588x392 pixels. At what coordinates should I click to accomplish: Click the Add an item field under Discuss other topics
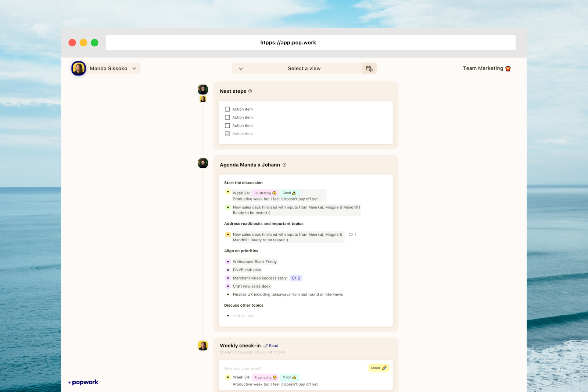[x=245, y=316]
